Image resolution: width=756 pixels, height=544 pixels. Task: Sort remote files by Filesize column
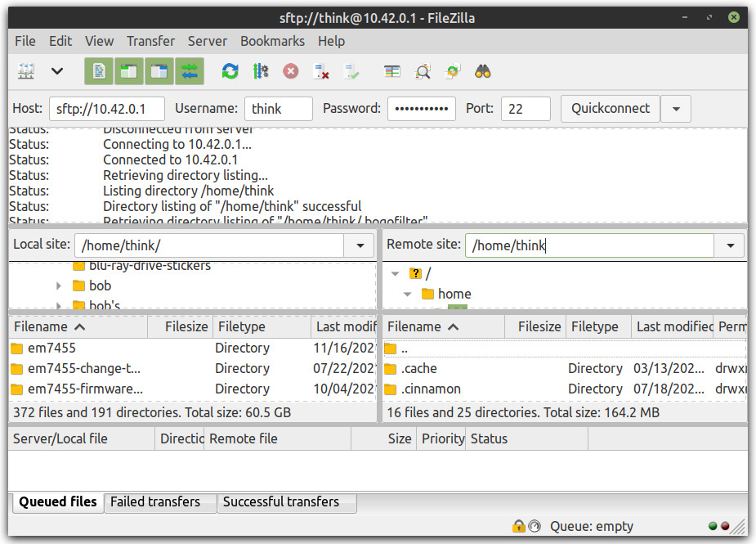(535, 326)
